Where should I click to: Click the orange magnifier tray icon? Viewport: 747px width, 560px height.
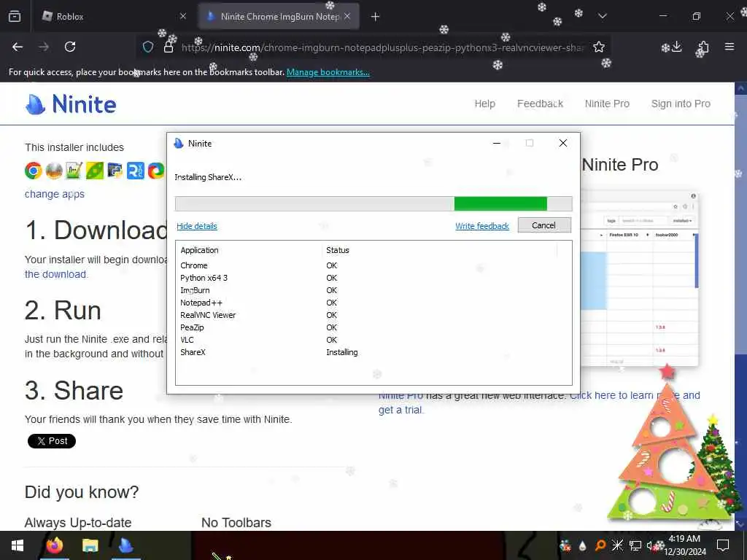tap(600, 545)
